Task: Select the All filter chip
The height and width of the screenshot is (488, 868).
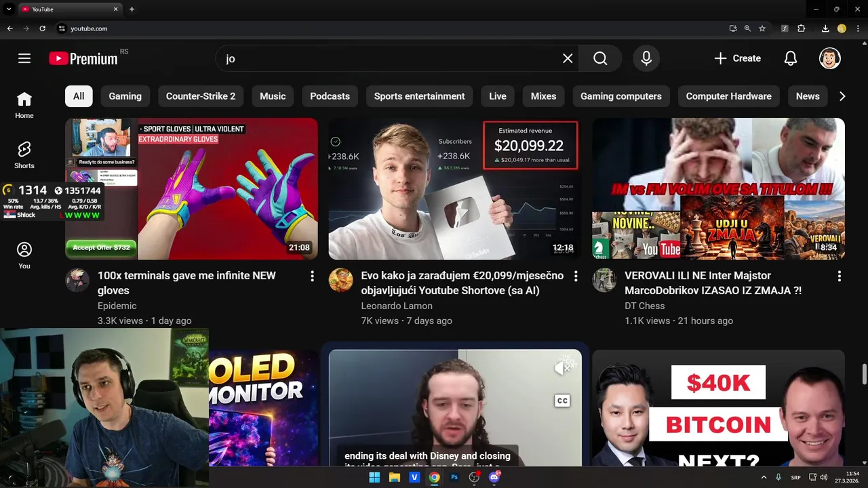Action: pyautogui.click(x=79, y=96)
